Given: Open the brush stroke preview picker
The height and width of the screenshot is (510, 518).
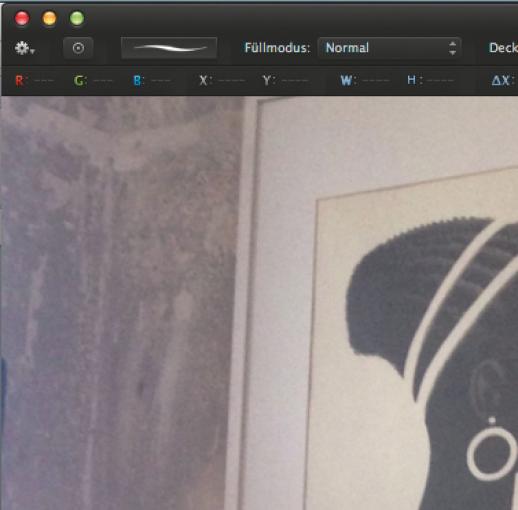Looking at the screenshot, I should click(169, 48).
